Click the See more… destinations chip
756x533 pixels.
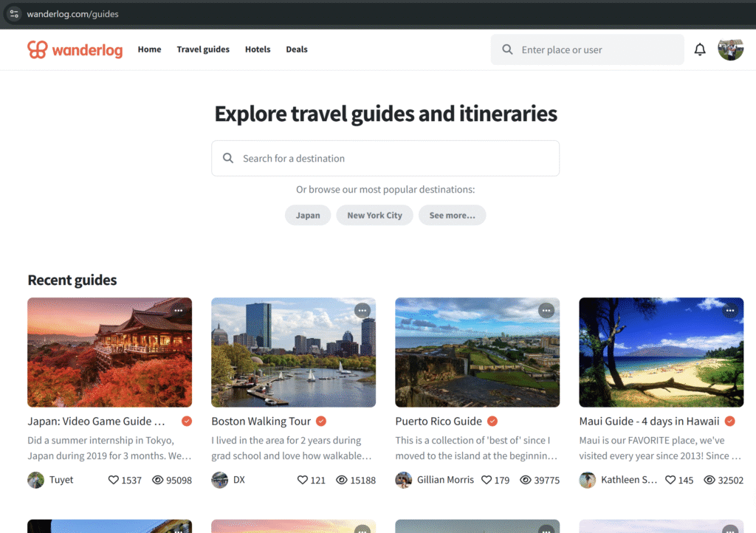coord(453,215)
